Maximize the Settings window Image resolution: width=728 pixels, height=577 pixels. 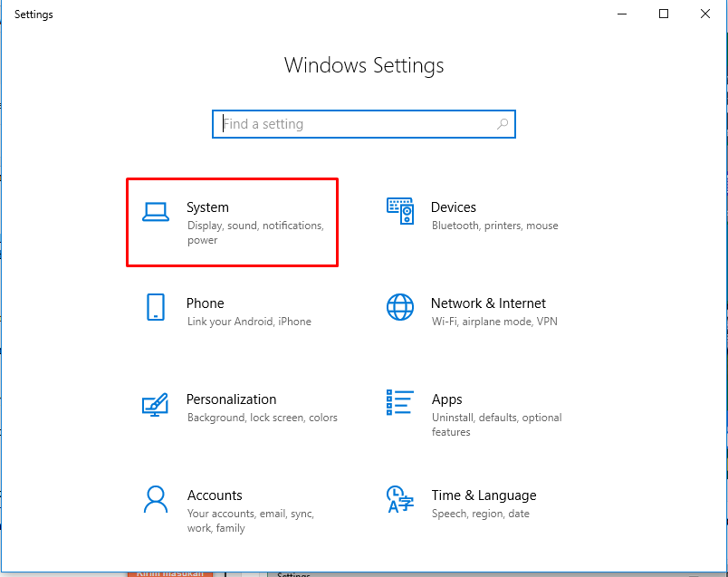coord(664,14)
